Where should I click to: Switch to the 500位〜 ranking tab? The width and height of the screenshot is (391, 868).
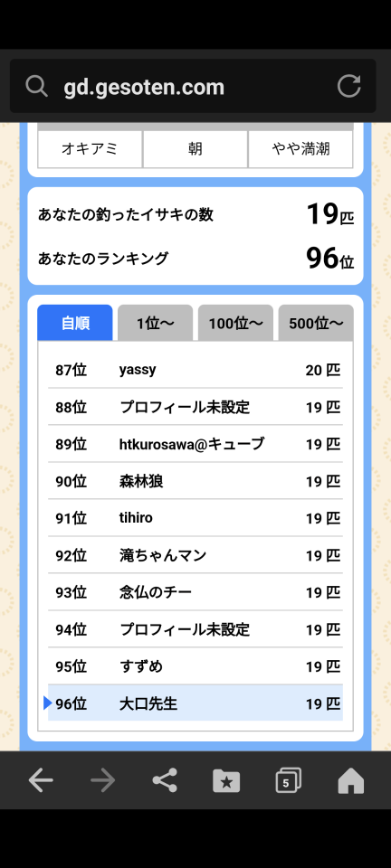click(x=316, y=323)
